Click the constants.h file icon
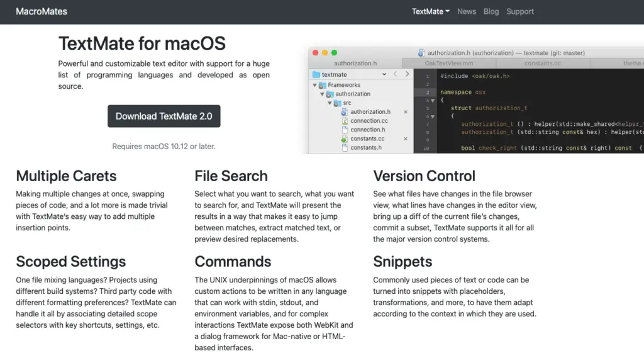This screenshot has width=644, height=363. [x=345, y=147]
